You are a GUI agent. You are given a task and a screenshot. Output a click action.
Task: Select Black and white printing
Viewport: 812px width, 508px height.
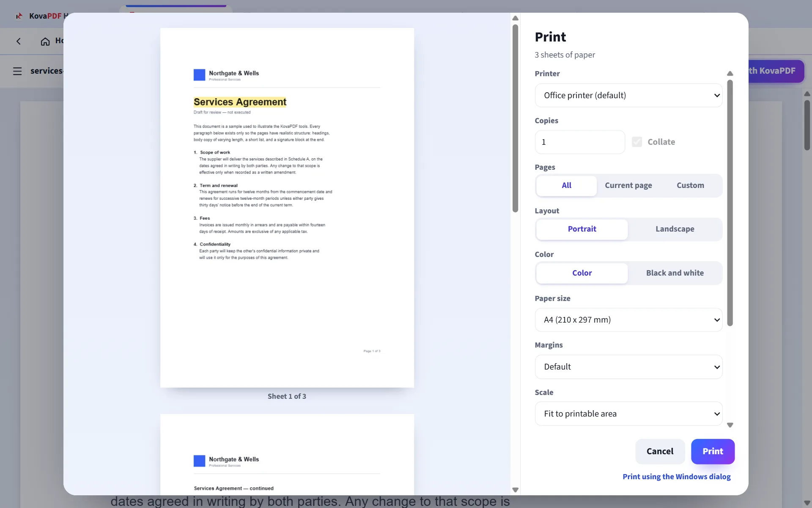pyautogui.click(x=675, y=273)
